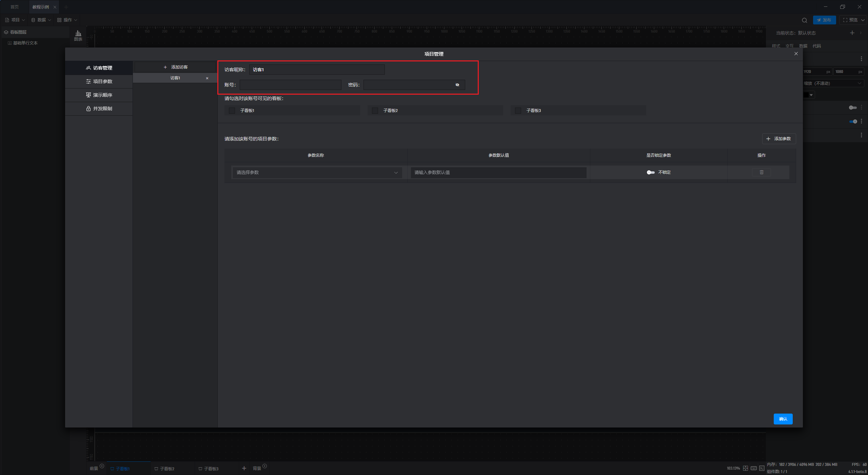
Task: Open a new tab with plus icon
Action: [66, 7]
